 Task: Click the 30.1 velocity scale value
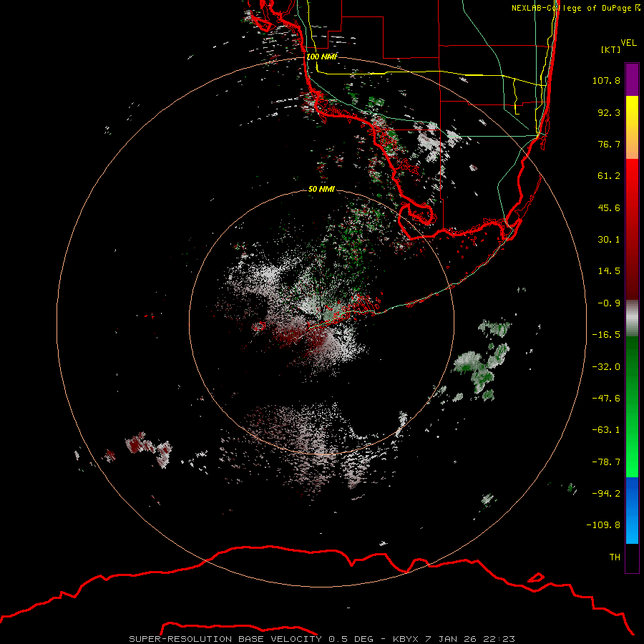pyautogui.click(x=609, y=240)
